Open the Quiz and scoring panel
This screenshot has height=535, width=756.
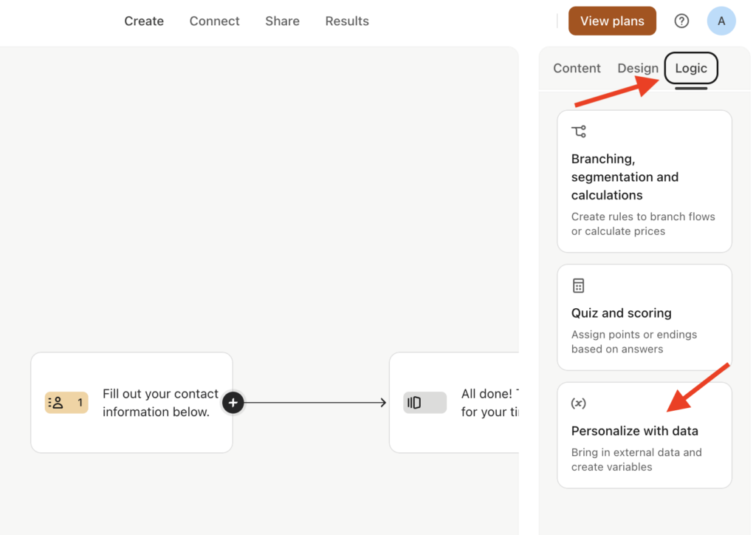[643, 316]
